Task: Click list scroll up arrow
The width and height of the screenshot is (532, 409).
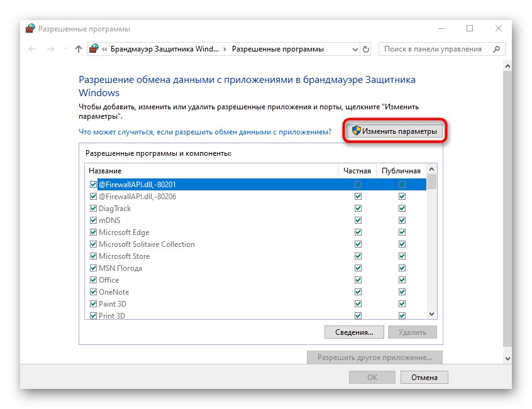Action: coord(431,169)
